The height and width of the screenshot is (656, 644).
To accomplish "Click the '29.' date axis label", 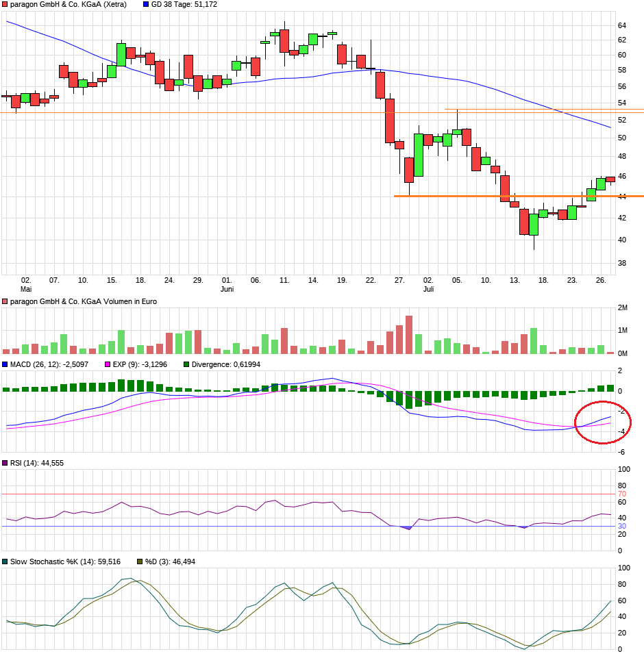I will (198, 280).
